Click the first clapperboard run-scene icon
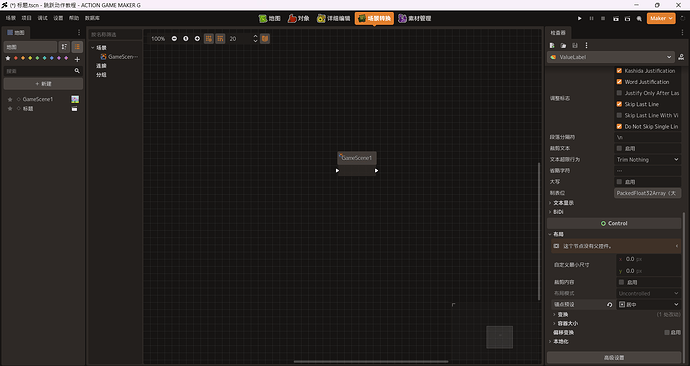This screenshot has height=366, width=690. tap(616, 18)
